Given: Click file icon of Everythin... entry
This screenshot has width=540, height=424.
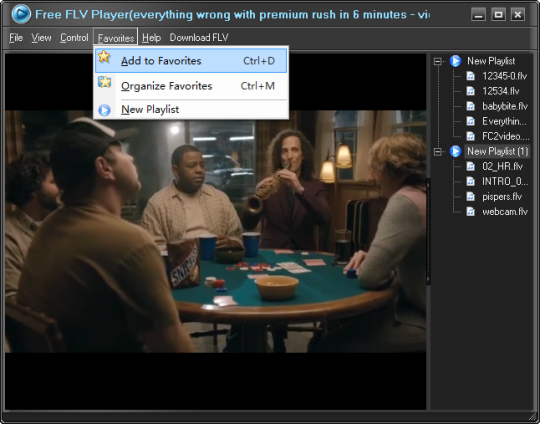Looking at the screenshot, I should [x=470, y=121].
